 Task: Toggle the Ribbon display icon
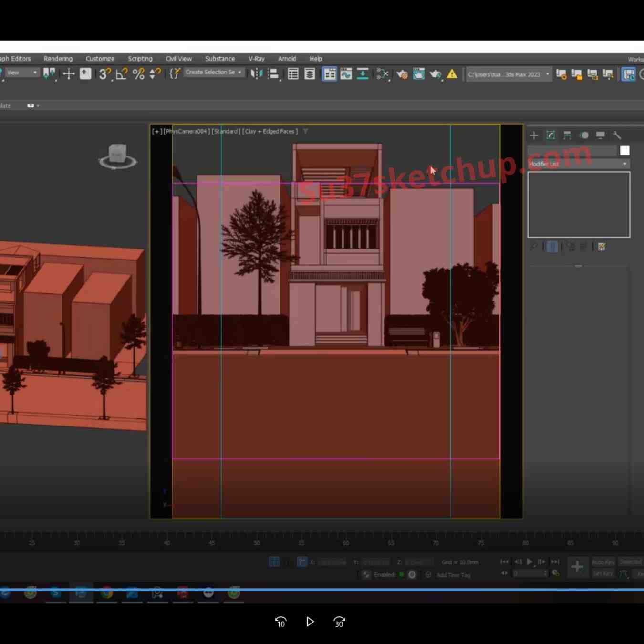click(x=329, y=74)
